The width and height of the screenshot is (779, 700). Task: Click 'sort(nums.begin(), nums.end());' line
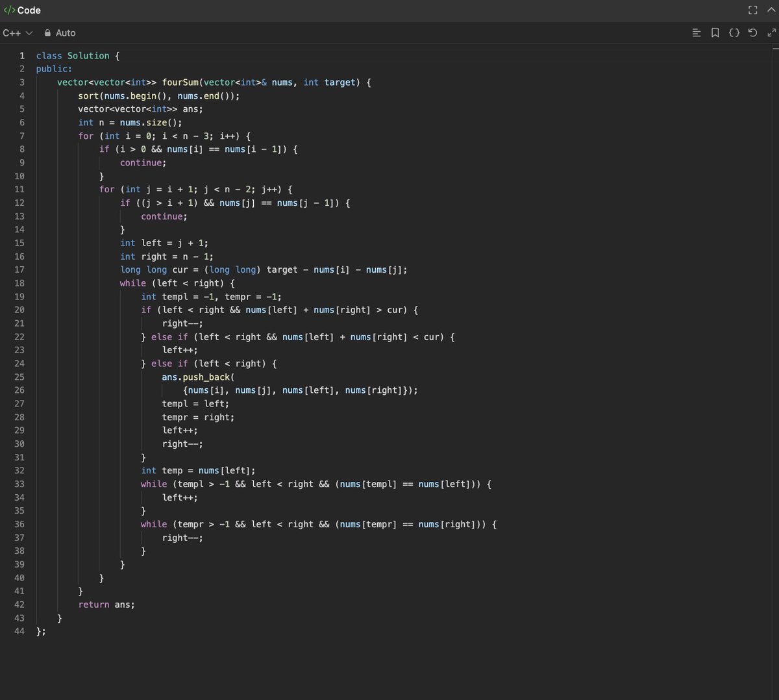tap(159, 95)
